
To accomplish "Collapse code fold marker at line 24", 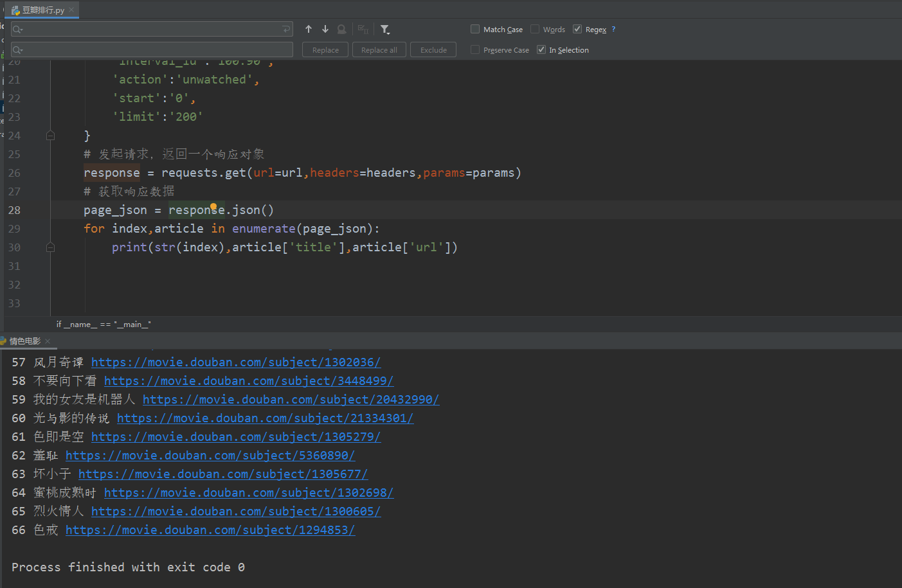I will click(x=50, y=136).
